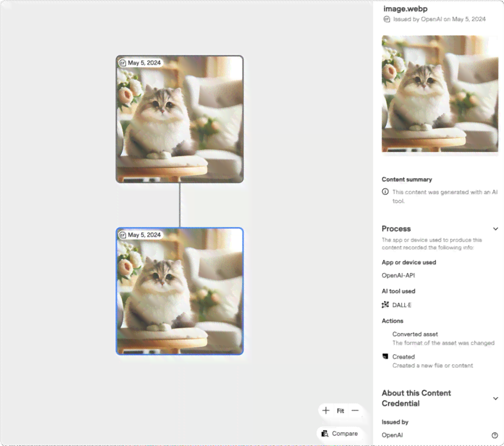Collapse the Process section

495,229
